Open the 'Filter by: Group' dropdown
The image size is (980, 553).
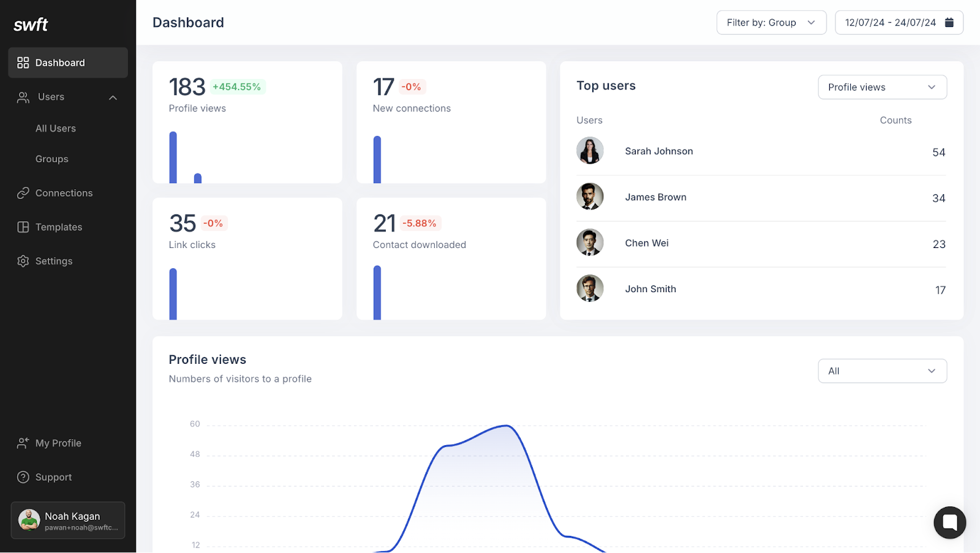pos(771,22)
